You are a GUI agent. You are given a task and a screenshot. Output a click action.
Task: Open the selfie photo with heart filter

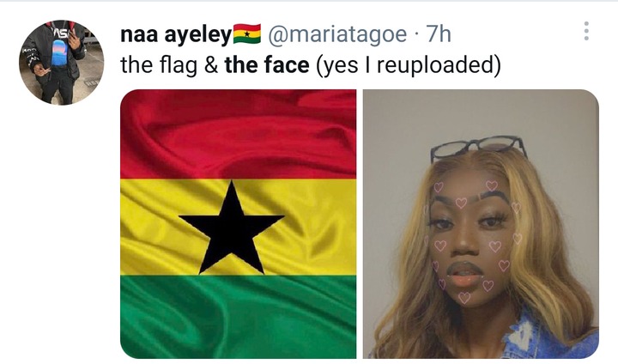coord(481,224)
